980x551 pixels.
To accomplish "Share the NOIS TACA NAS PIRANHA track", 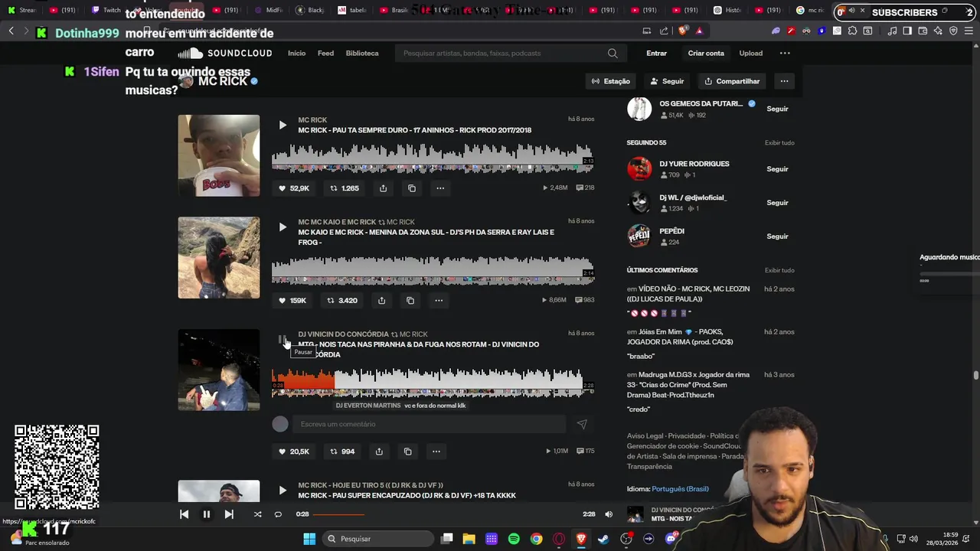I will click(379, 452).
